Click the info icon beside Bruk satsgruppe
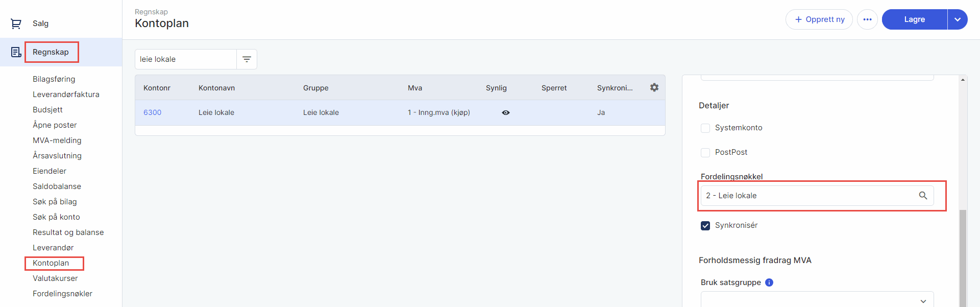This screenshot has width=980, height=307. [769, 282]
